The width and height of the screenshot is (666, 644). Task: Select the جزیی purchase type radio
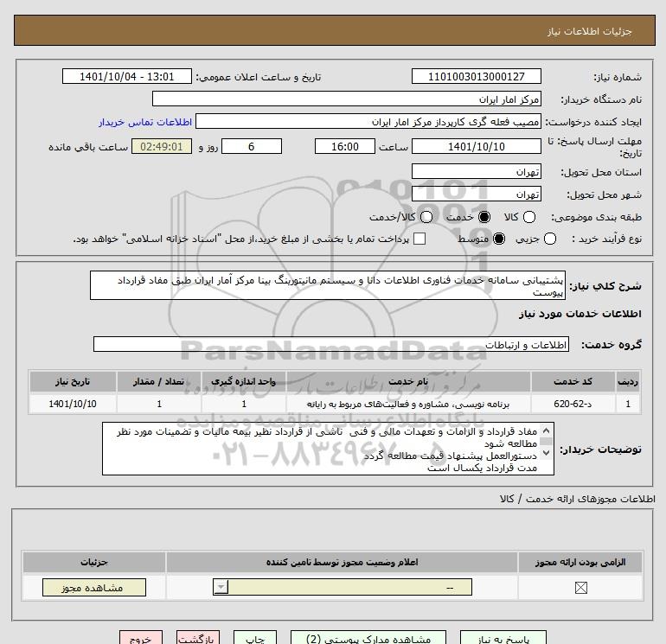[549, 239]
